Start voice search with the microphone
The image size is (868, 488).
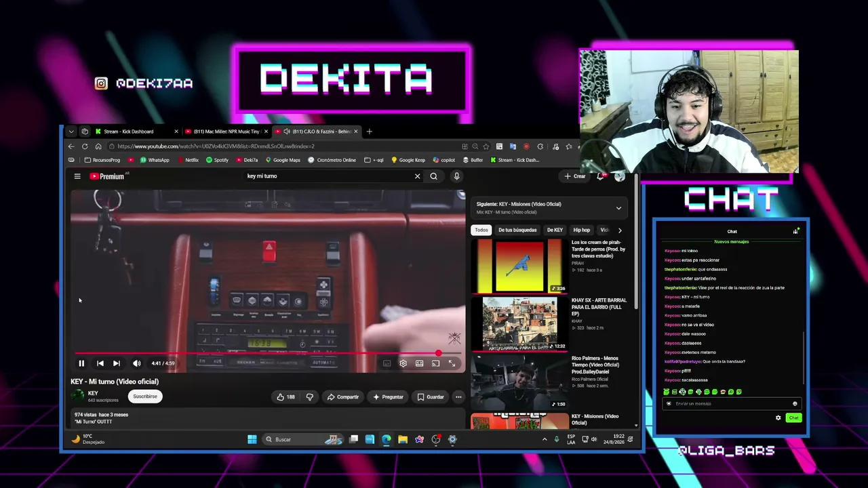456,176
